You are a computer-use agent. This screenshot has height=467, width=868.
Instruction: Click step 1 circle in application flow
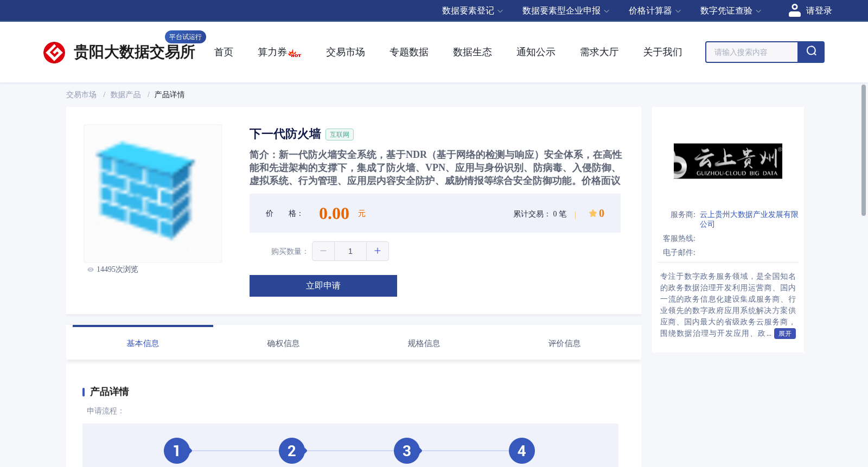177,451
